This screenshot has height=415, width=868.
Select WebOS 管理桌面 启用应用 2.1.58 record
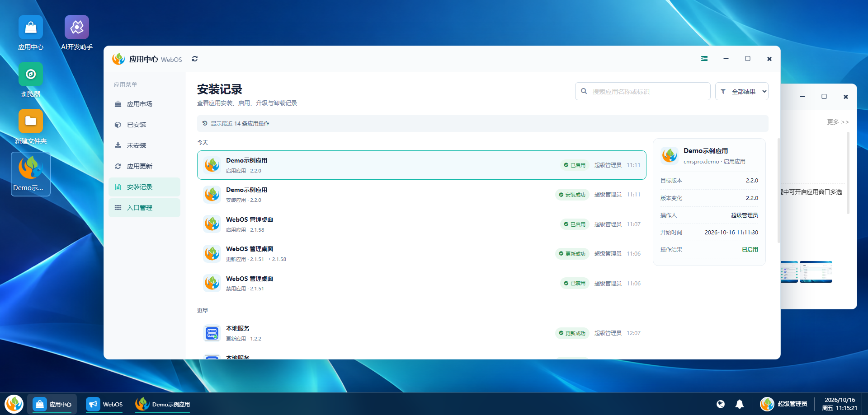point(421,224)
